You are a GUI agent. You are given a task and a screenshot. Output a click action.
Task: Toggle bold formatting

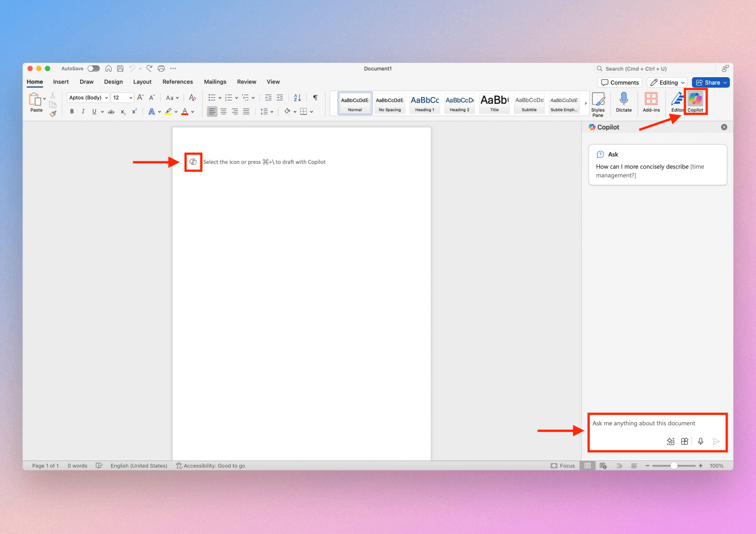click(x=72, y=111)
